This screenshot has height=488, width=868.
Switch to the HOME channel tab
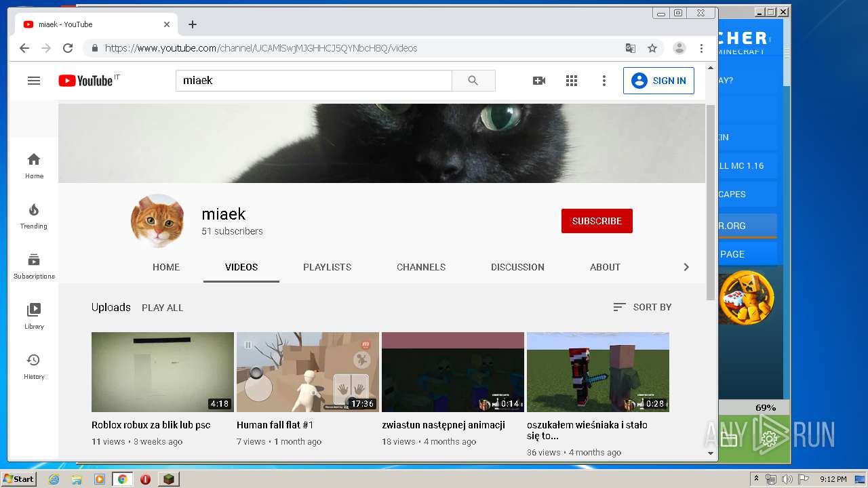tap(166, 267)
